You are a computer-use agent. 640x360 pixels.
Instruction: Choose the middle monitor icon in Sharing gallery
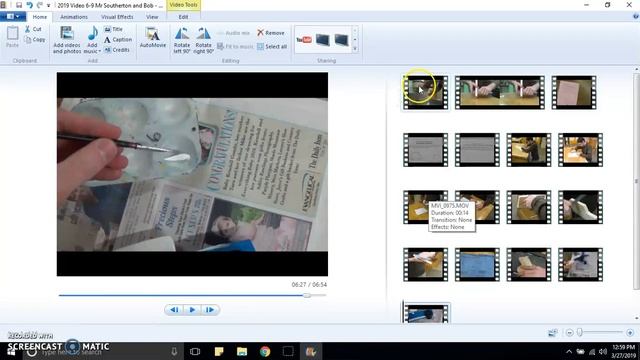click(322, 40)
